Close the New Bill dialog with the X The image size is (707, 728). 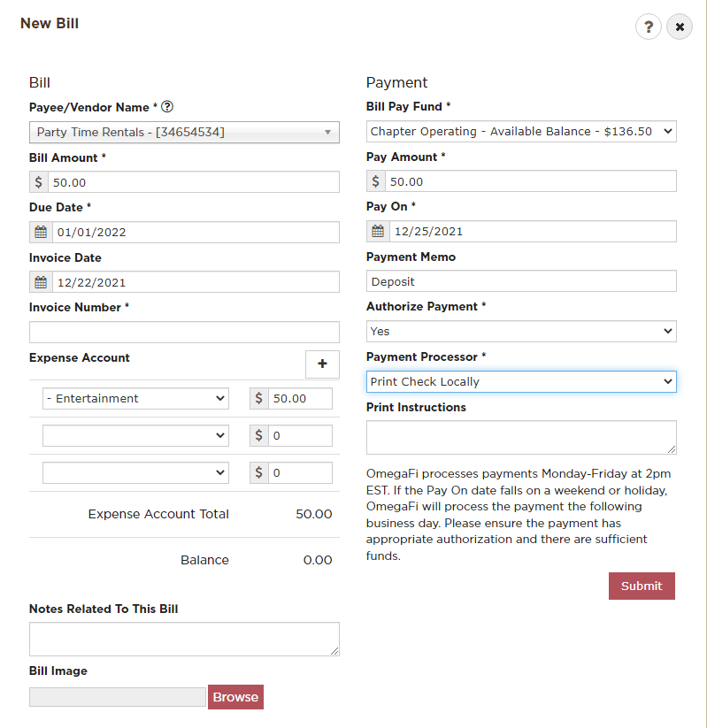(680, 27)
